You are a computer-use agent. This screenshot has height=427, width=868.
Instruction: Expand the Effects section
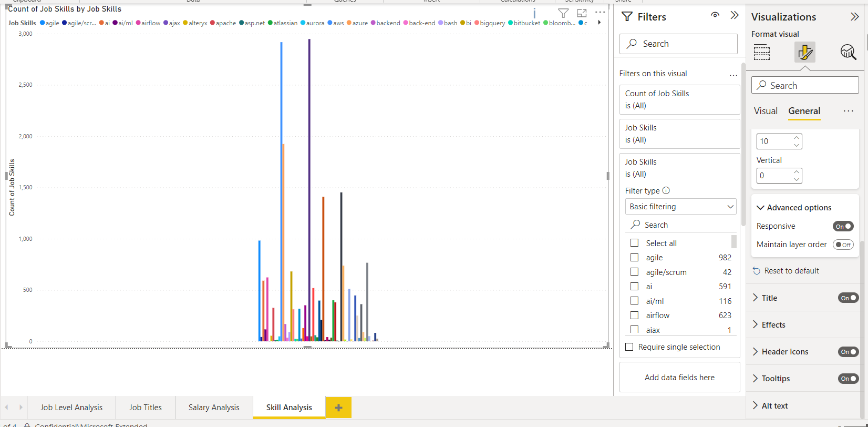(756, 324)
